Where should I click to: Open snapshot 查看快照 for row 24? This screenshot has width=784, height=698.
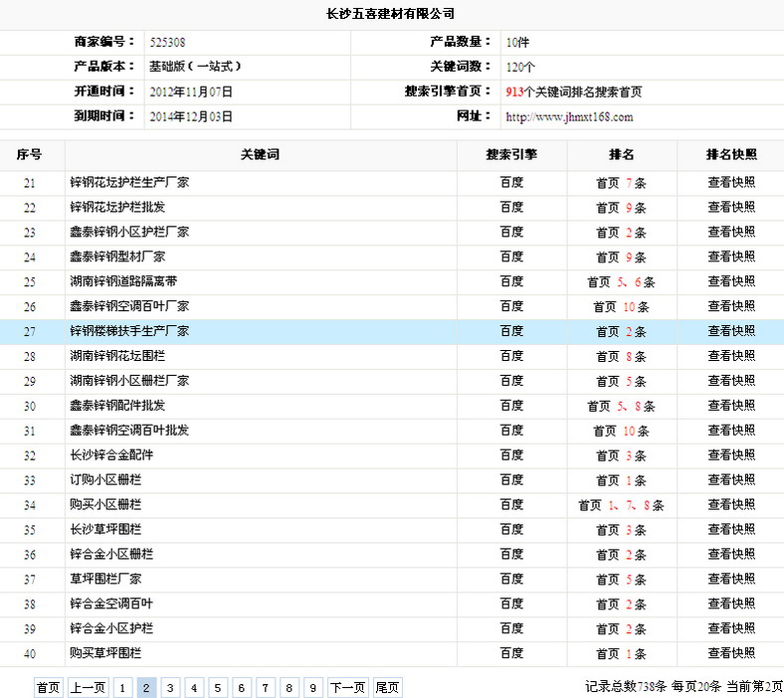tap(731, 257)
